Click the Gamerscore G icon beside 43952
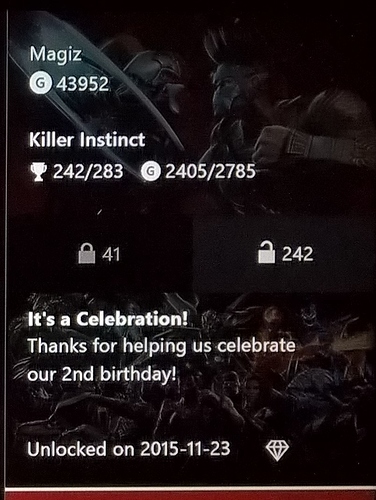The image size is (376, 500). [40, 83]
